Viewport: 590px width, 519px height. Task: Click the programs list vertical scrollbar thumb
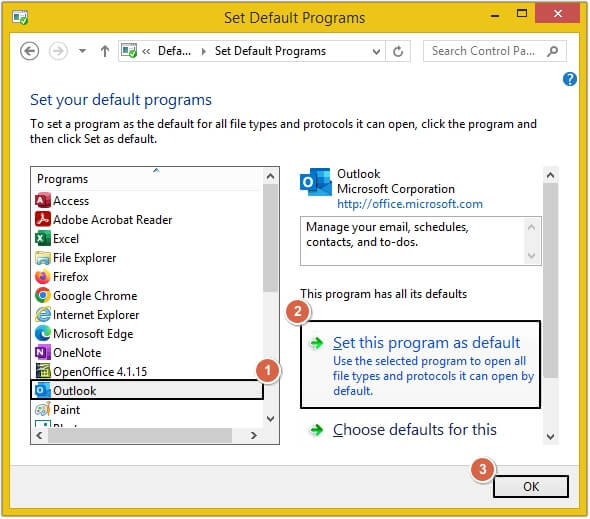[270, 238]
